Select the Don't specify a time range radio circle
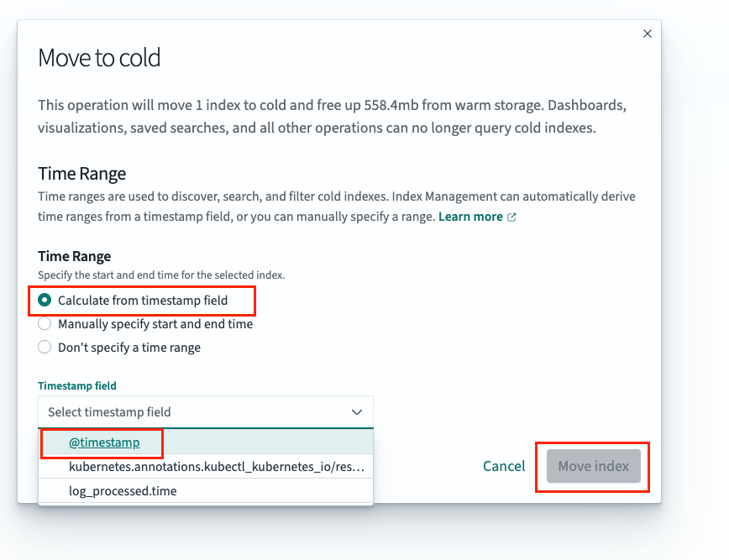Viewport: 729px width, 560px height. [45, 347]
